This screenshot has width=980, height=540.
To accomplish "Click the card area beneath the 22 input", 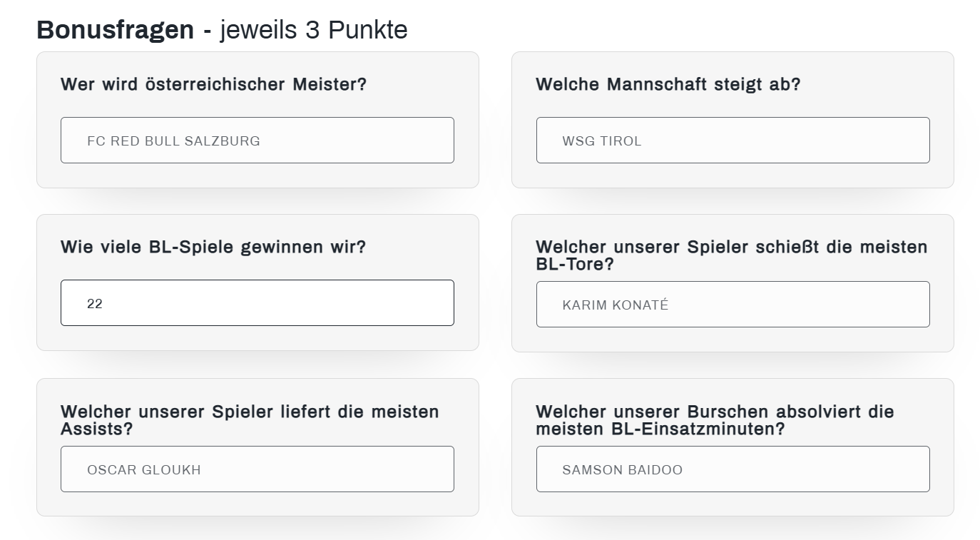I will tap(257, 338).
